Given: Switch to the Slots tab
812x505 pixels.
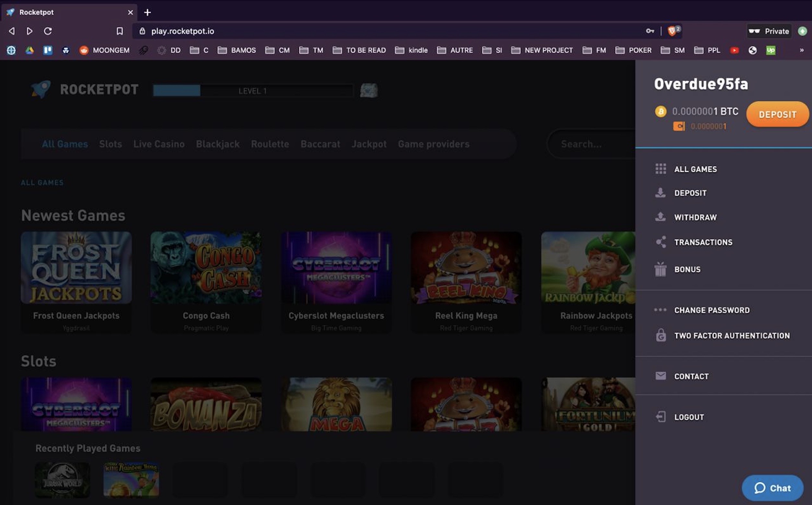Looking at the screenshot, I should (x=110, y=144).
